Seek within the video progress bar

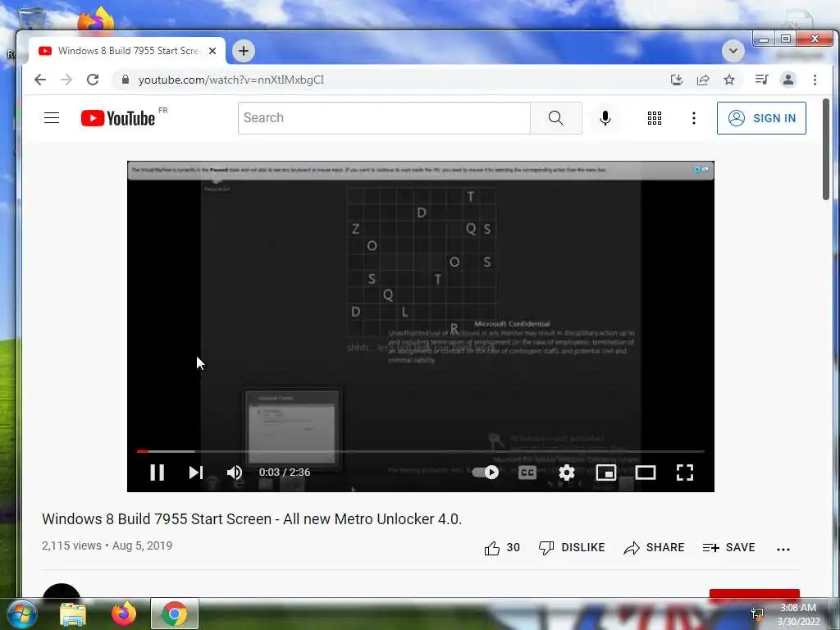[421, 452]
